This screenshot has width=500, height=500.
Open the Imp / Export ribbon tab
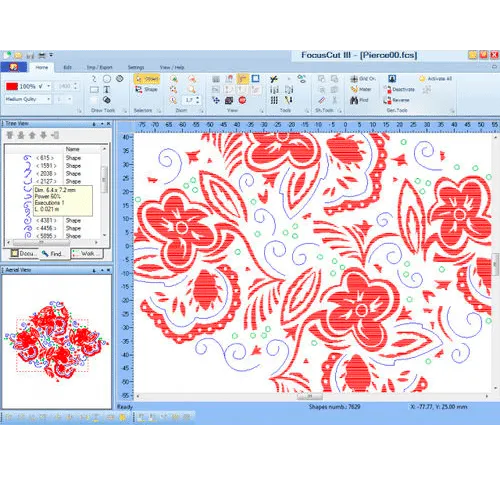(x=99, y=67)
